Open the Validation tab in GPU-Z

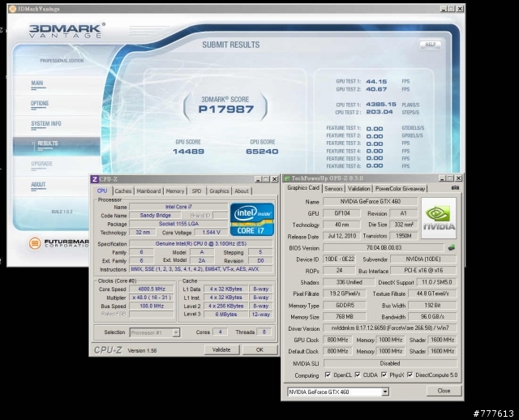tap(358, 188)
